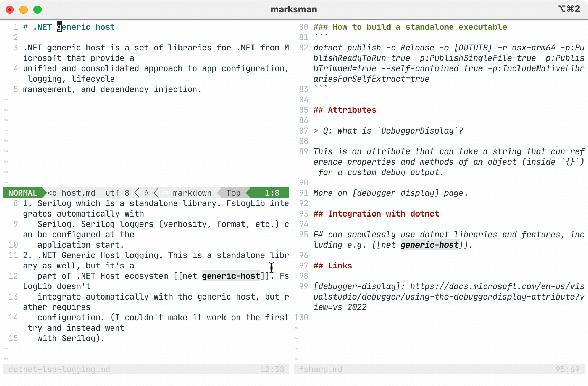Click the '## Attributes' heading
Viewport: 588px width, 386px height.
[x=345, y=110]
